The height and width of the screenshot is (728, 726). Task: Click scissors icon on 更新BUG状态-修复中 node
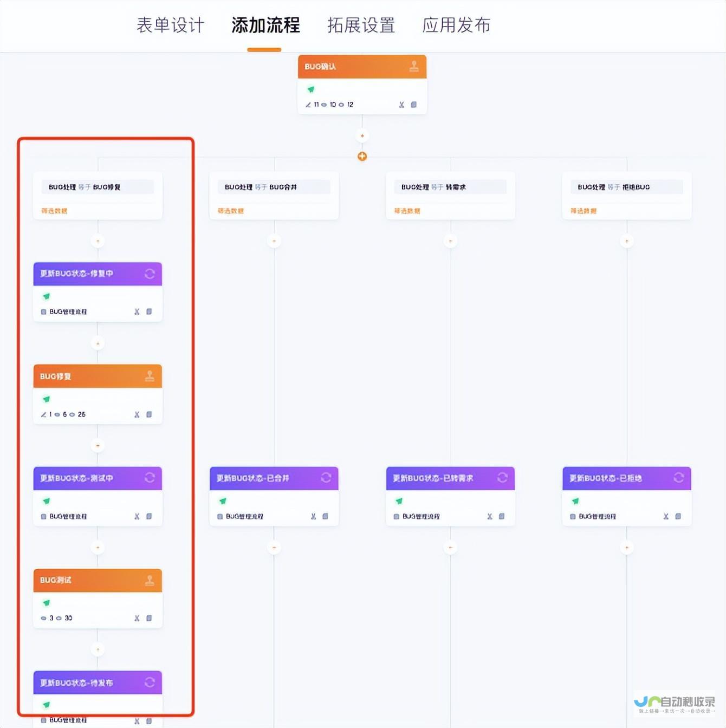[x=137, y=311]
